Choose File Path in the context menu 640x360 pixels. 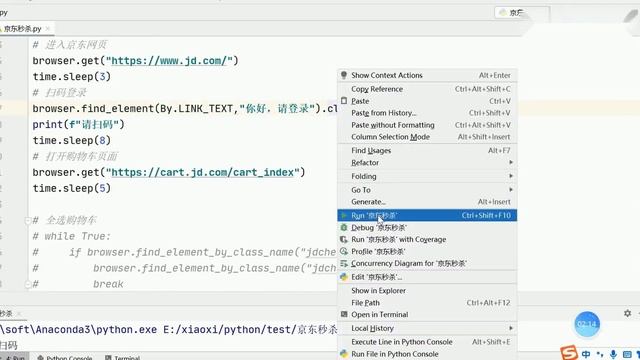click(x=427, y=302)
